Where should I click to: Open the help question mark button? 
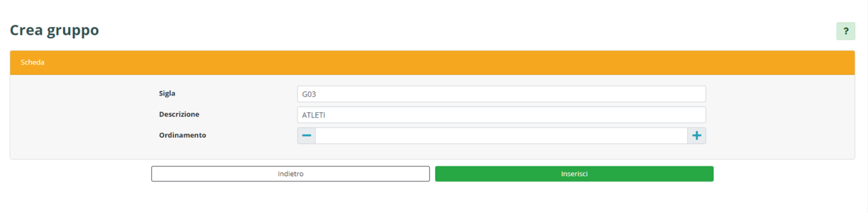click(845, 31)
